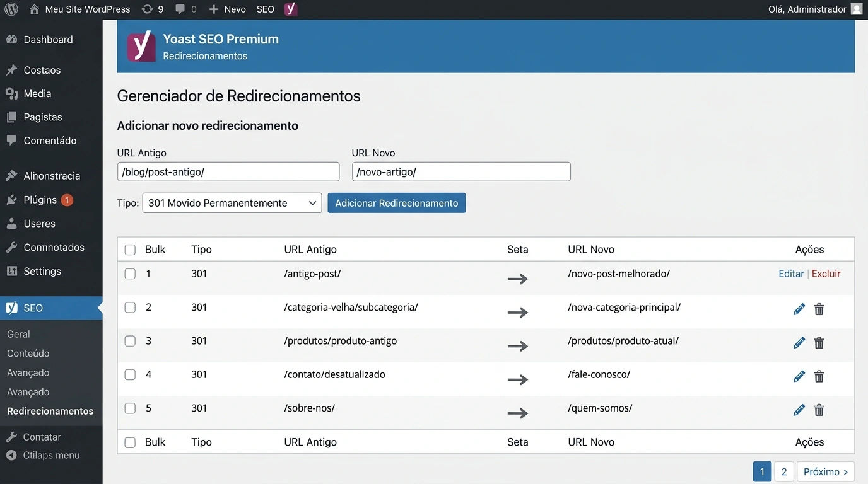The image size is (868, 484).
Task: Click the Alnonstracia brush icon
Action: [x=11, y=176]
